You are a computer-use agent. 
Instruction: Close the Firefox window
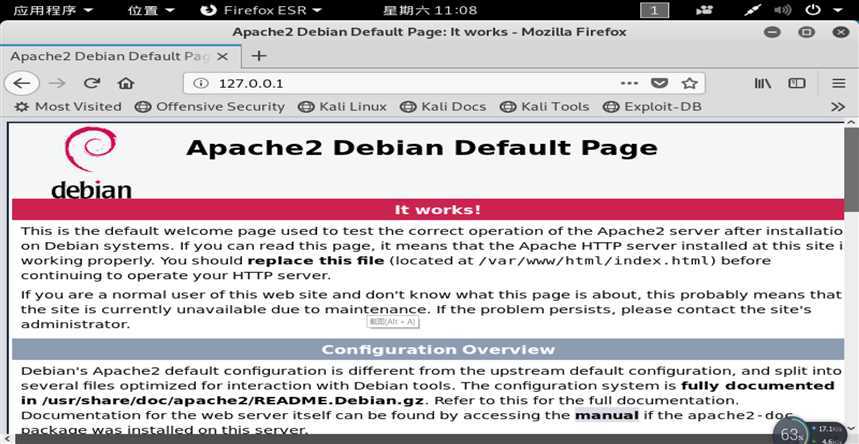pos(841,32)
